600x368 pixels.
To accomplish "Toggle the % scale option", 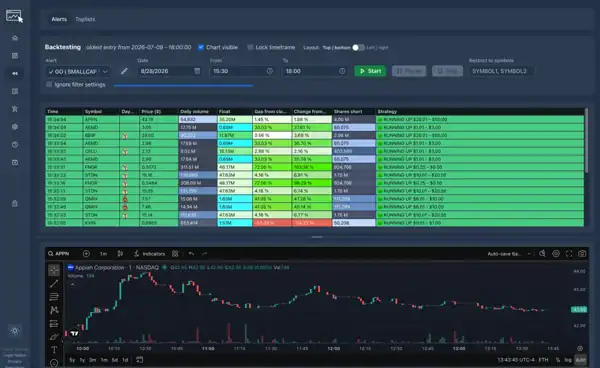I will (558, 360).
